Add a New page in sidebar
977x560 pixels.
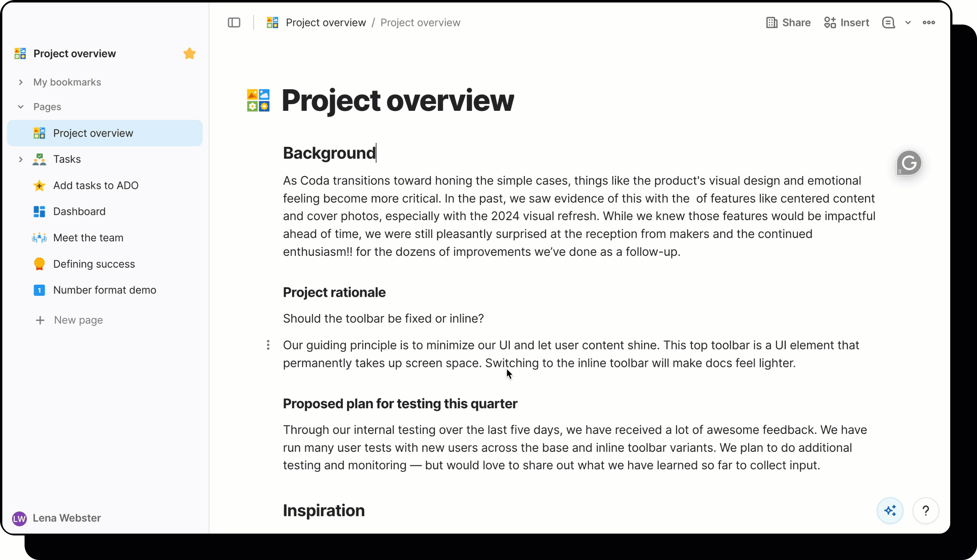pyautogui.click(x=78, y=320)
